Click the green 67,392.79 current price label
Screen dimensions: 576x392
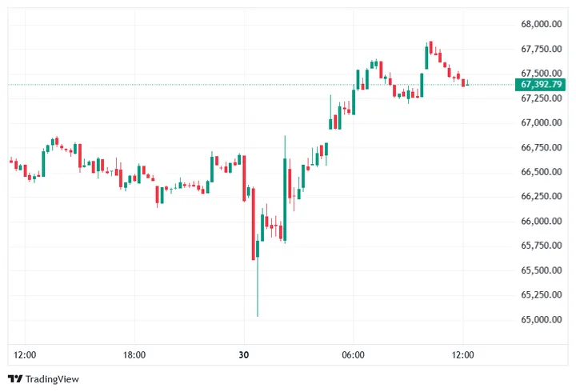pyautogui.click(x=542, y=84)
